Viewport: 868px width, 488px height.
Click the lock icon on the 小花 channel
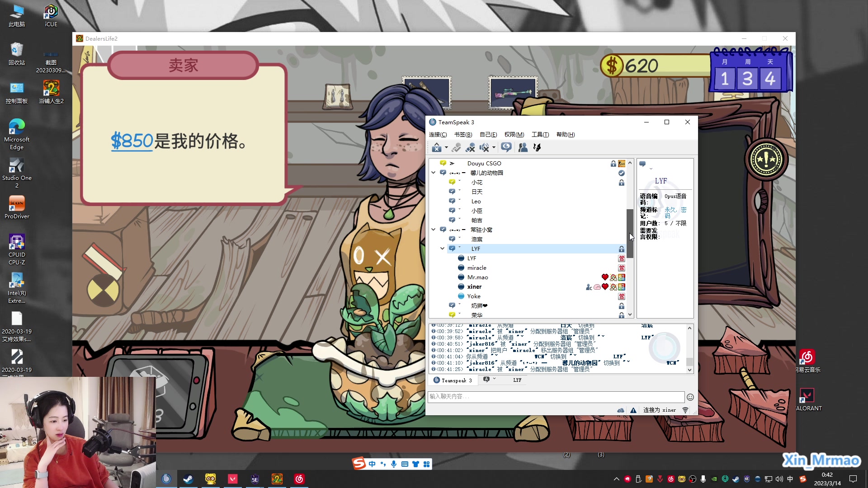622,183
